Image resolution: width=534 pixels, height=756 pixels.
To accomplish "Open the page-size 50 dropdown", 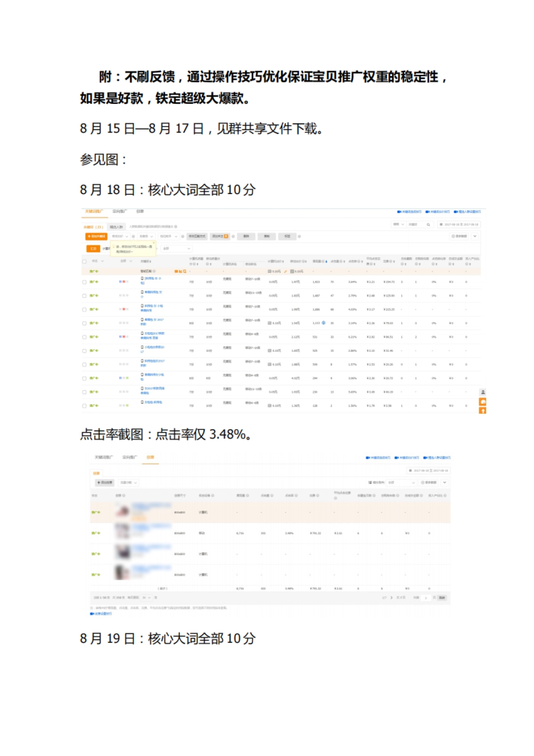I will click(x=146, y=597).
